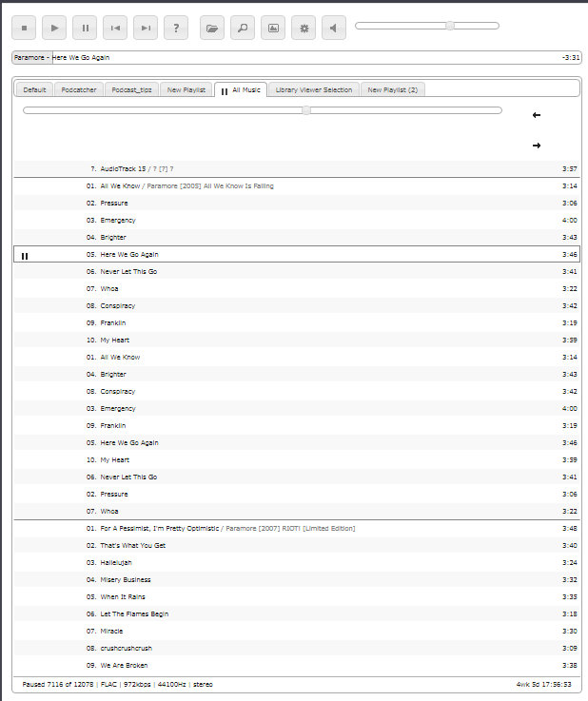Select That's What You Get track
Screen dimensions: 588x701
click(x=297, y=545)
